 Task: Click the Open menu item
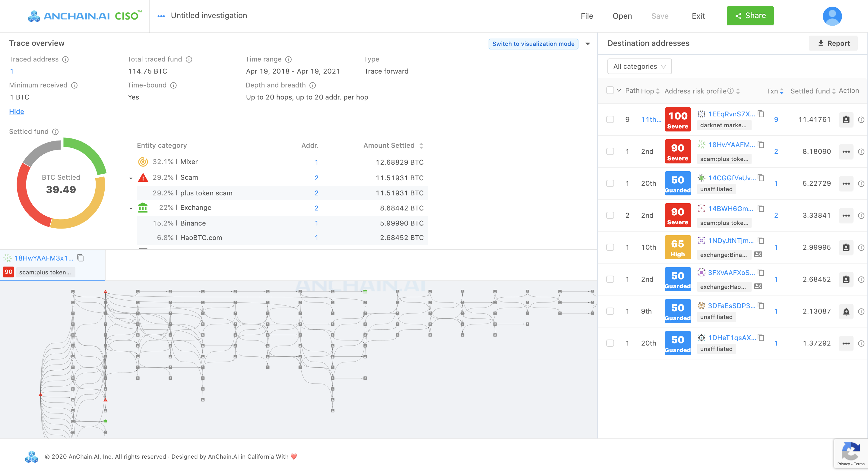[622, 16]
